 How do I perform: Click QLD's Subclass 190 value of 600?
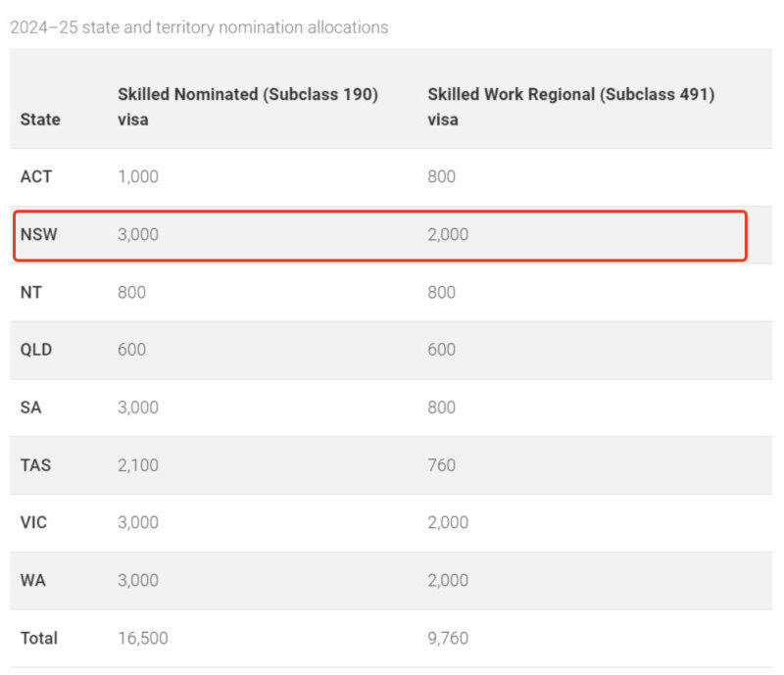point(132,350)
